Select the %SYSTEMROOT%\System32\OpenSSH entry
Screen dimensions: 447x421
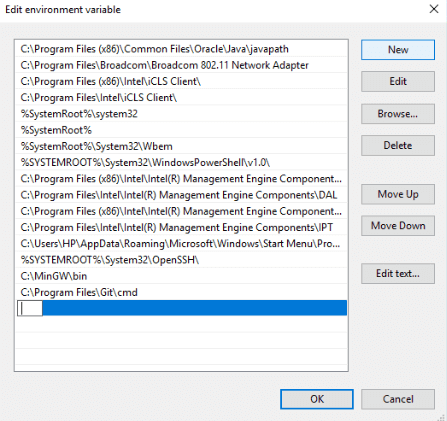(x=181, y=260)
